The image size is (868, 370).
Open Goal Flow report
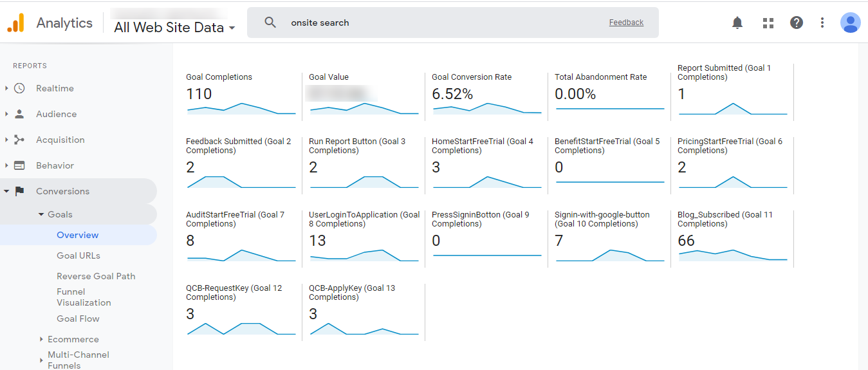tap(78, 319)
